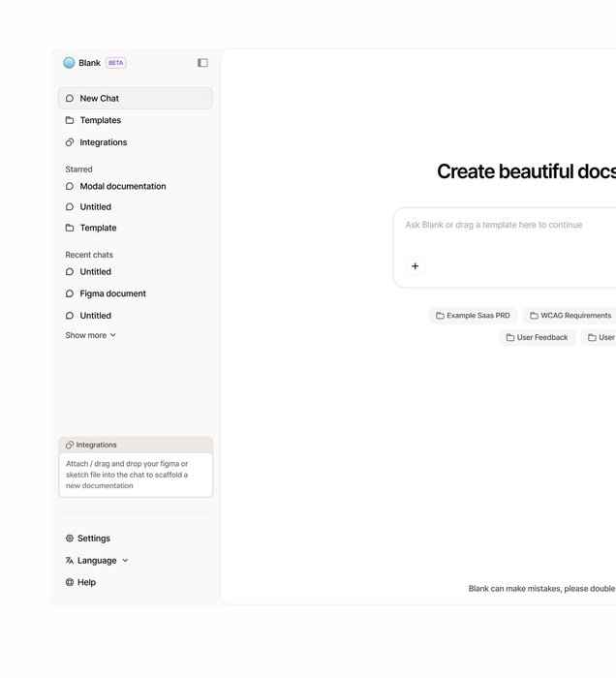Image resolution: width=616 pixels, height=678 pixels.
Task: Click the Template folder icon under Starred
Action: click(70, 228)
